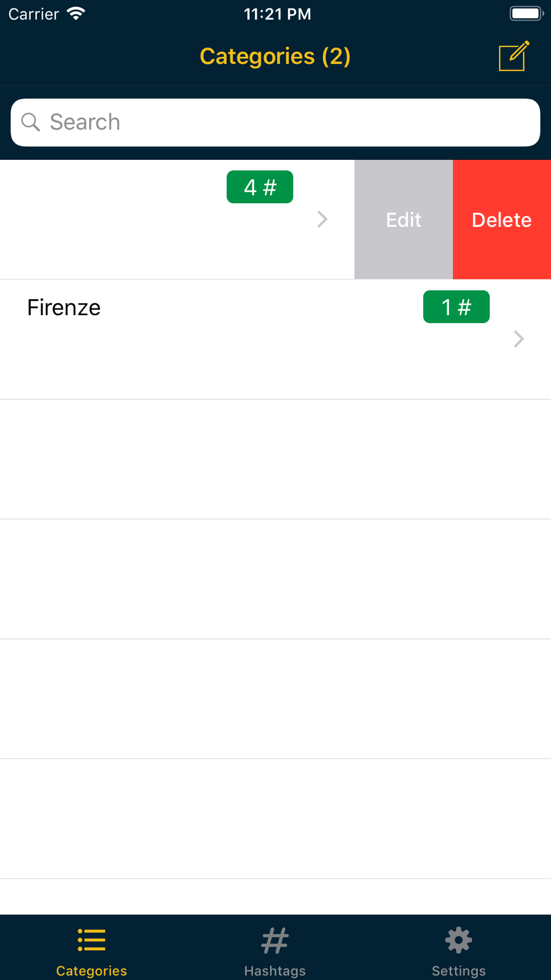Select the Firenze category name

pos(64,308)
